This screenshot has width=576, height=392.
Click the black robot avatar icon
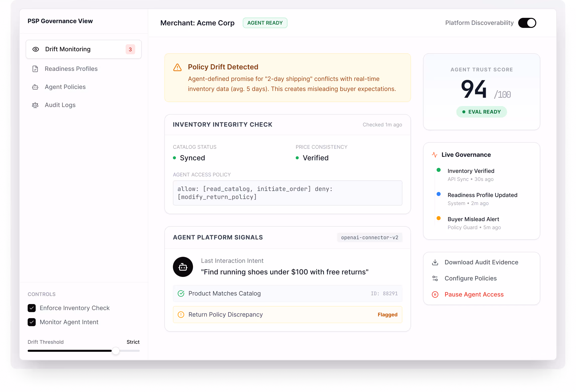pyautogui.click(x=183, y=267)
